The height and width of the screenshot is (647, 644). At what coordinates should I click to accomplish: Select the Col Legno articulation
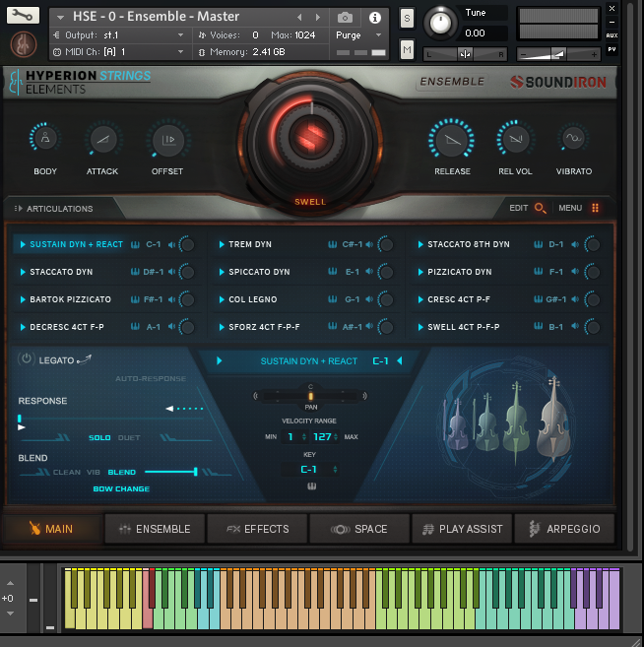click(x=253, y=299)
